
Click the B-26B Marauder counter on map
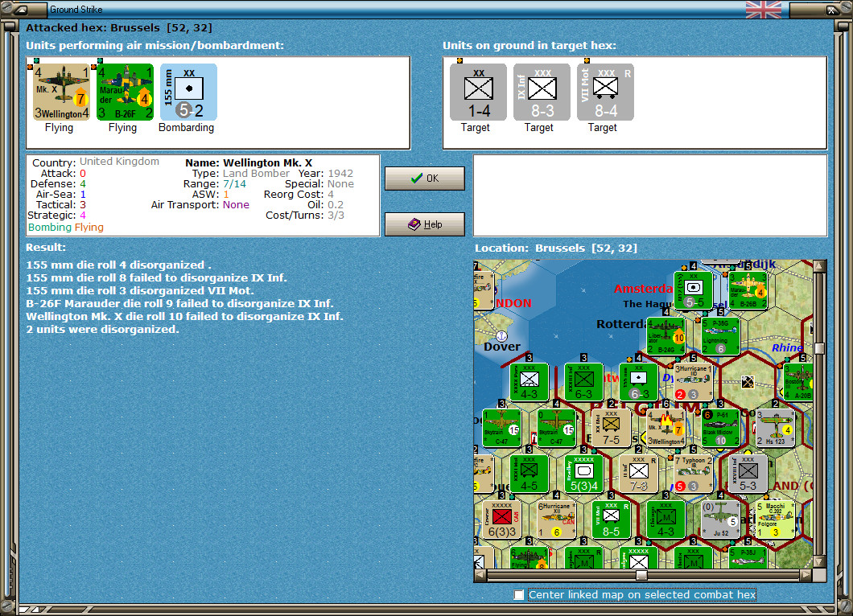748,290
